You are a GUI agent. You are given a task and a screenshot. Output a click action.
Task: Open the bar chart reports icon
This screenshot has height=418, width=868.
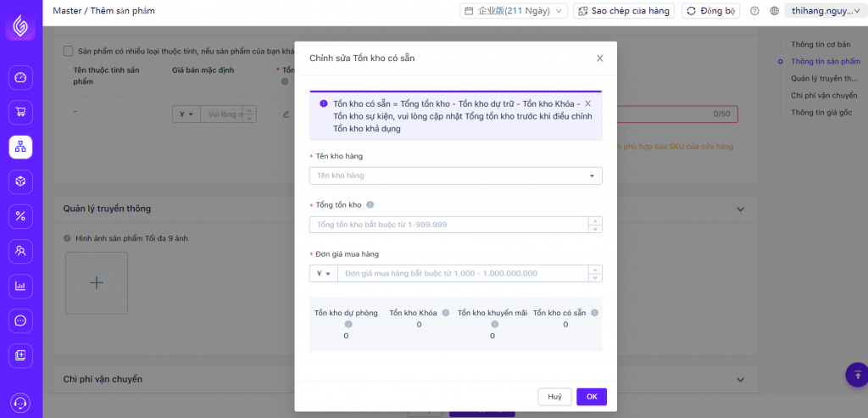click(x=20, y=287)
